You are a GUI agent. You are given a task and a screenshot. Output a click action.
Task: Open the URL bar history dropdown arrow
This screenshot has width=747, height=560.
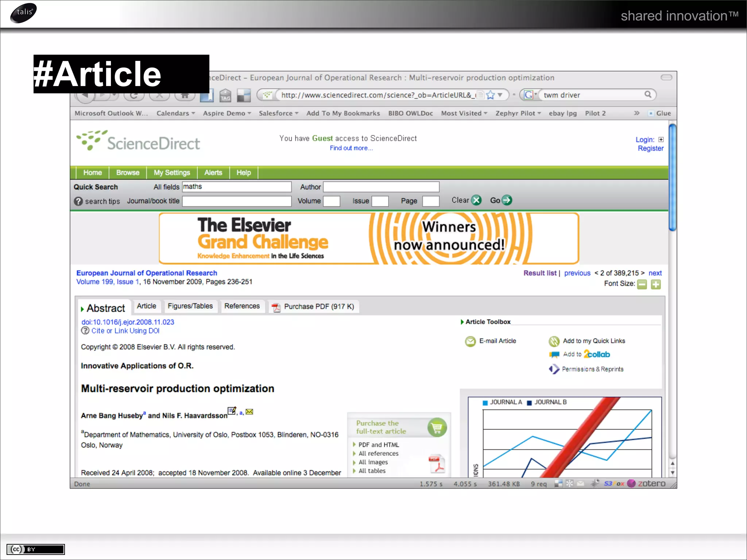click(500, 95)
